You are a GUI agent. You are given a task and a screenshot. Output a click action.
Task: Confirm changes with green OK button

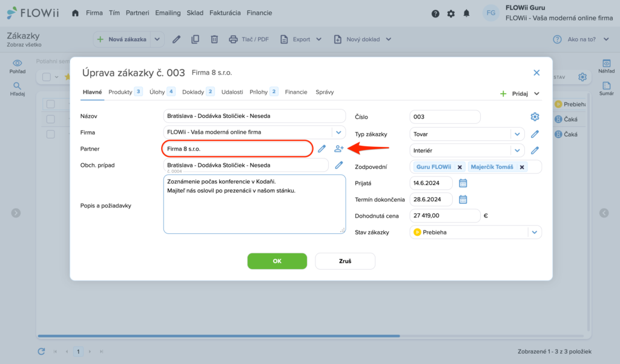(277, 261)
